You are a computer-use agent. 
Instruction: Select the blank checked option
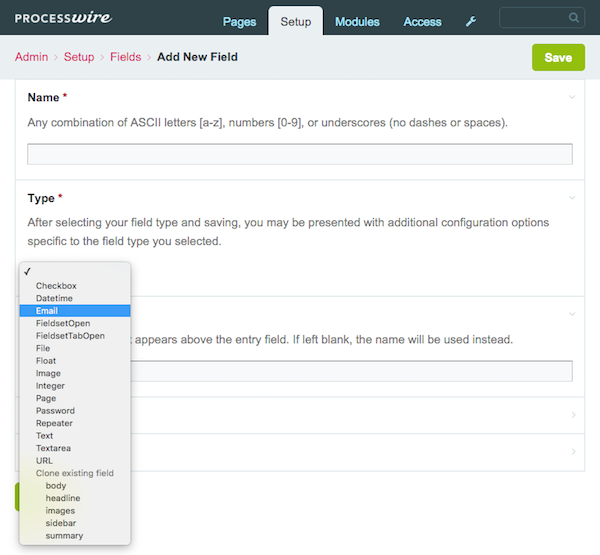(75, 272)
